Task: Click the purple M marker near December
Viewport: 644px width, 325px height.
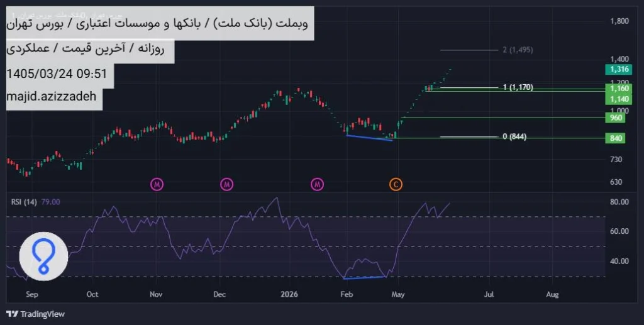Action: click(226, 185)
